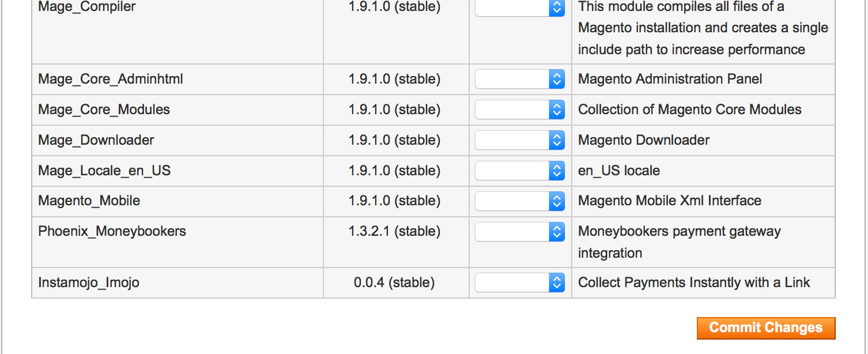Open the action dropdown for Mage_Downloader

[520, 140]
